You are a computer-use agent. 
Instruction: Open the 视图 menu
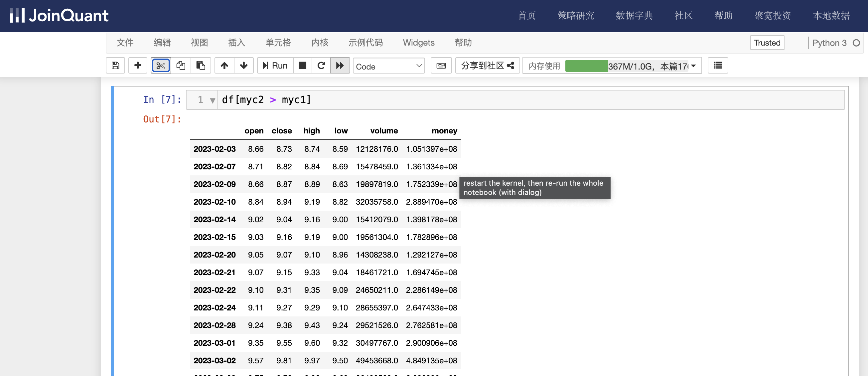(199, 43)
